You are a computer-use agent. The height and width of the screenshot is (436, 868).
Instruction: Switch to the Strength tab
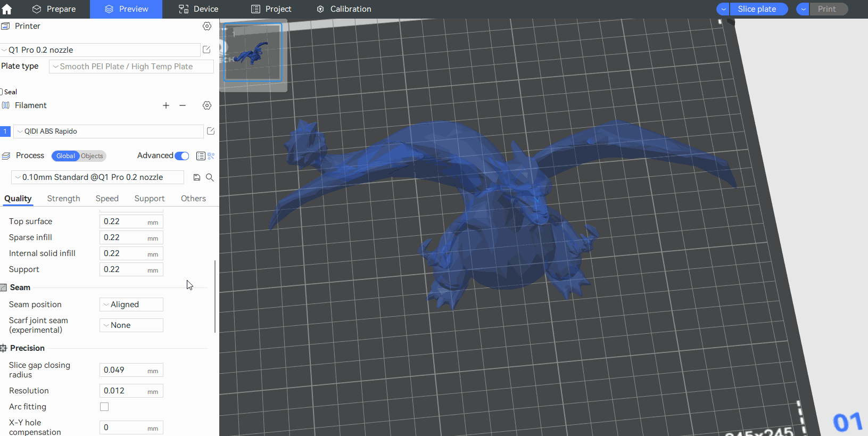pos(63,199)
